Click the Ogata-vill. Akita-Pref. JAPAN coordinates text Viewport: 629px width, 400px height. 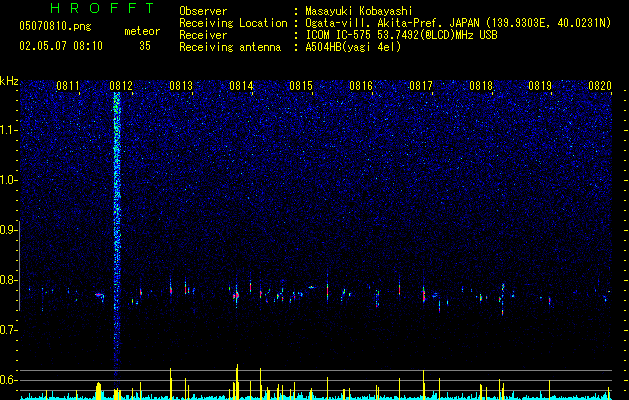coord(458,23)
